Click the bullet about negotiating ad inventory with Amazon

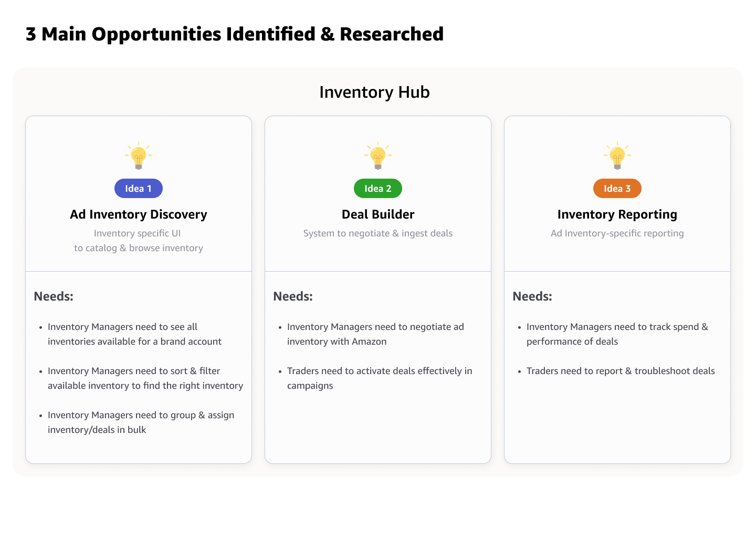click(375, 334)
